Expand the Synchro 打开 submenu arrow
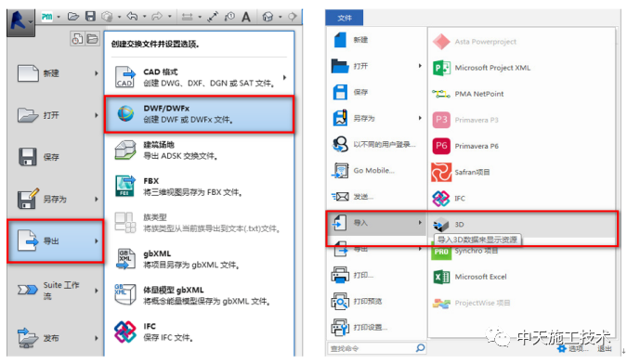Screen dimensions: 627x364 click(420, 66)
